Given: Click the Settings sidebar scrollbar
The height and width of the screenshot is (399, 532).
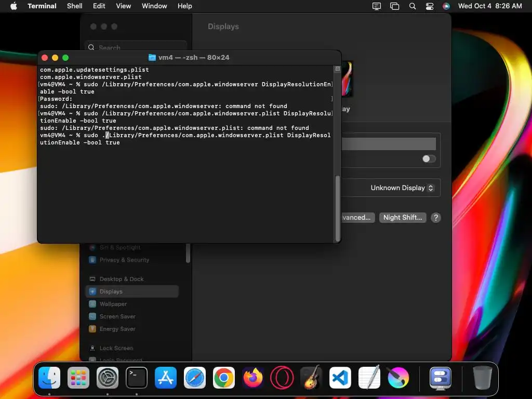Looking at the screenshot, I should click(188, 253).
